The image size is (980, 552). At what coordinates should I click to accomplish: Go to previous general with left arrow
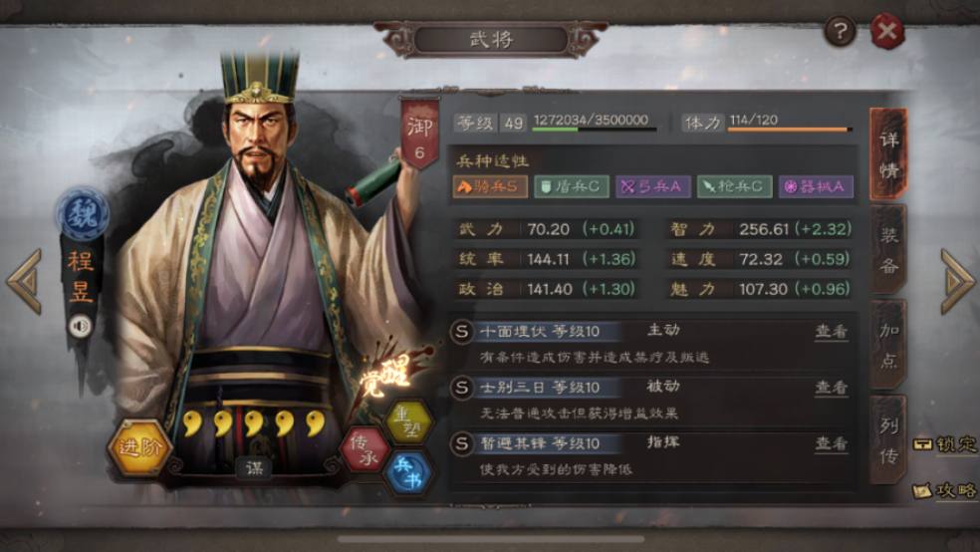pos(25,281)
